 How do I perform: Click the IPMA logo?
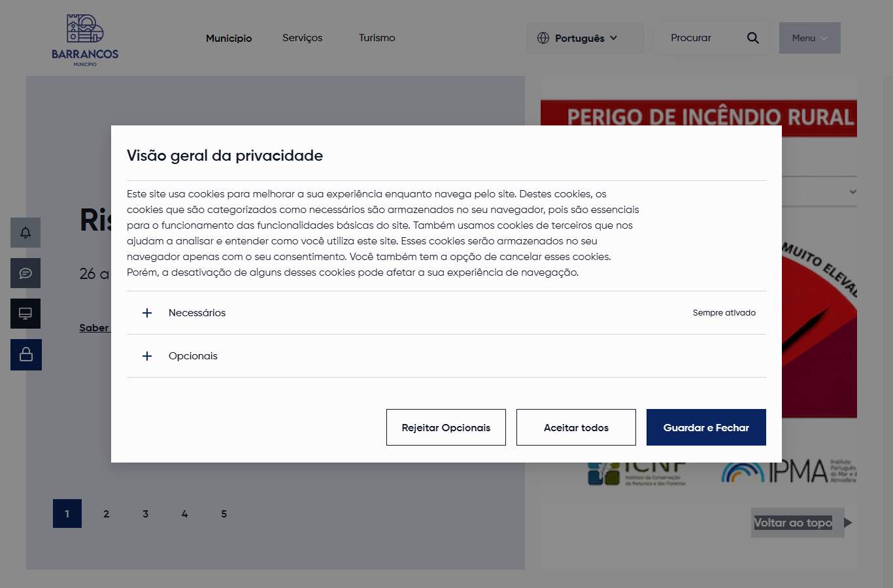point(789,471)
